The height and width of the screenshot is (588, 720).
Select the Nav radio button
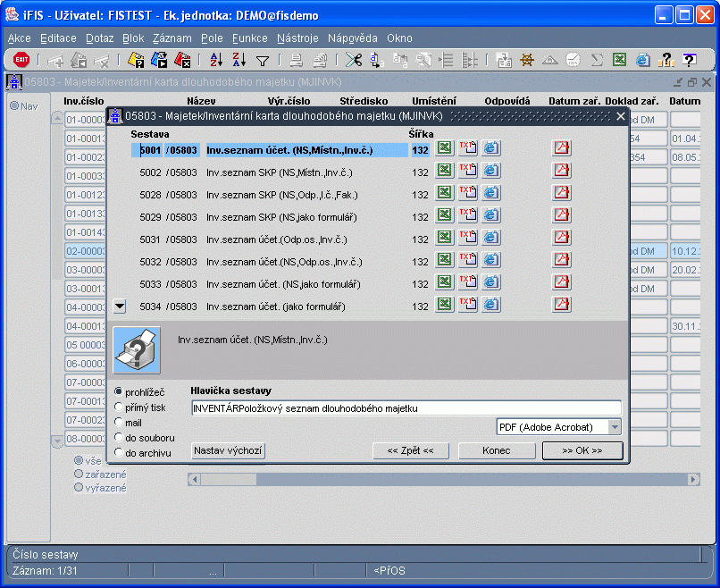[x=14, y=105]
